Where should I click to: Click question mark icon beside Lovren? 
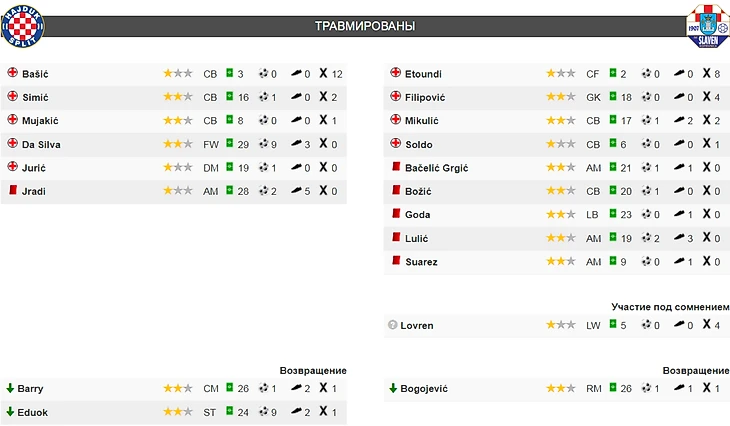(390, 325)
